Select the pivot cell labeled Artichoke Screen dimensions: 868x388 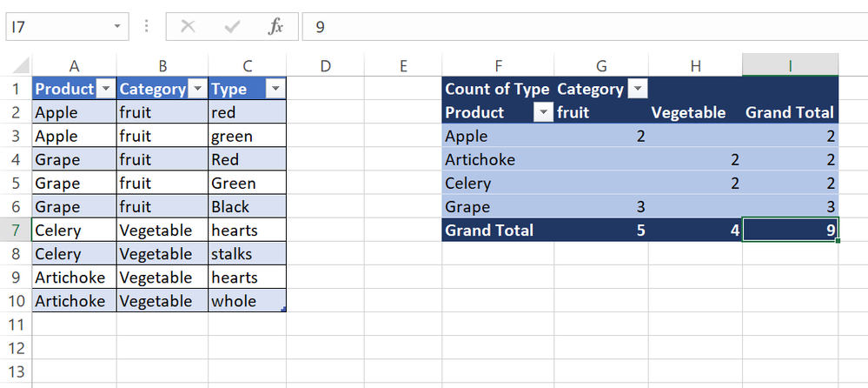pos(480,159)
